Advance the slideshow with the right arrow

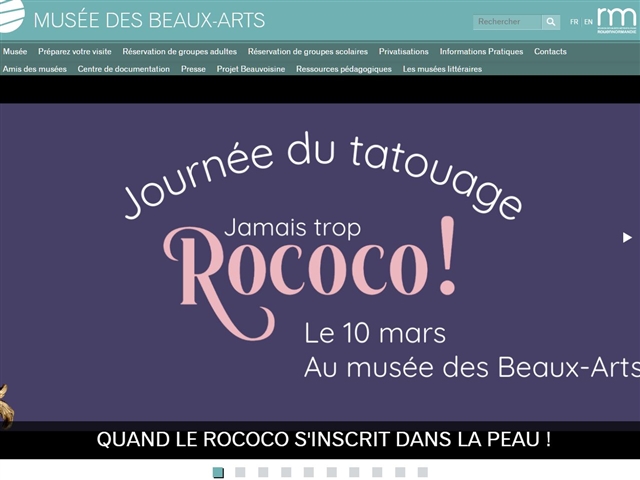(x=627, y=237)
